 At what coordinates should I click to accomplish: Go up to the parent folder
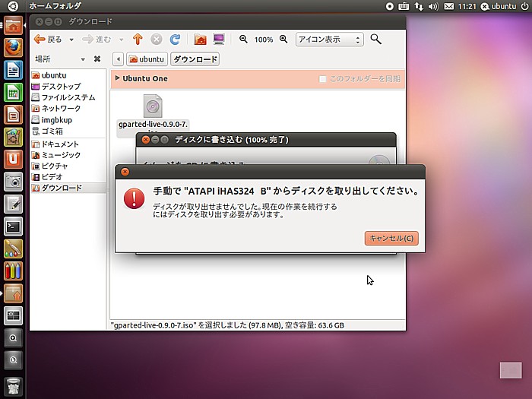coord(138,40)
